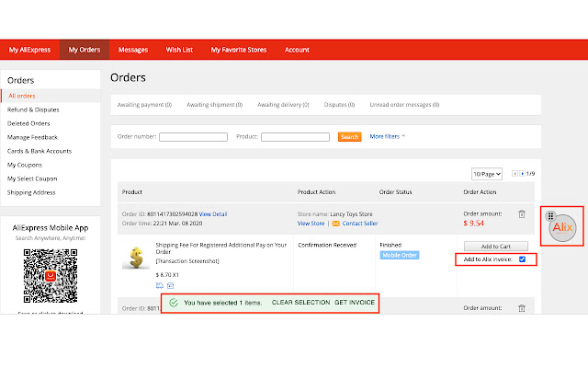Click the Order number input field
Viewport: 588px width, 368px height.
click(193, 137)
